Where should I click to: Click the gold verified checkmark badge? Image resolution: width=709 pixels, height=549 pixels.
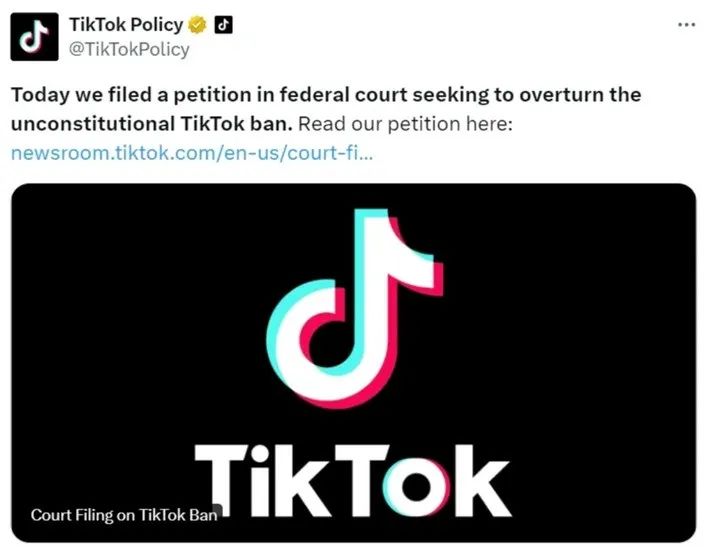click(197, 24)
